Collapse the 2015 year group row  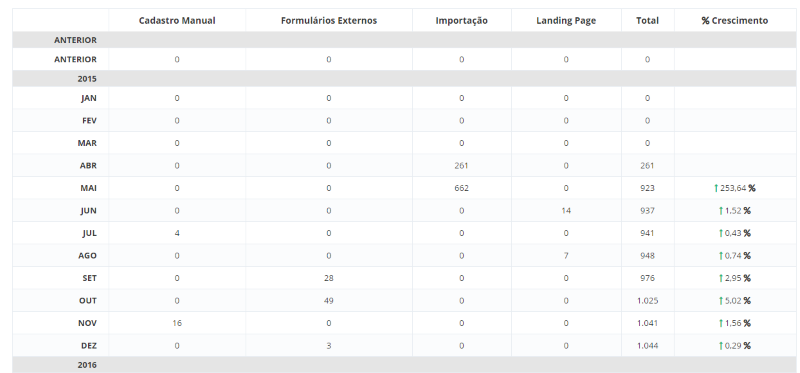click(404, 79)
